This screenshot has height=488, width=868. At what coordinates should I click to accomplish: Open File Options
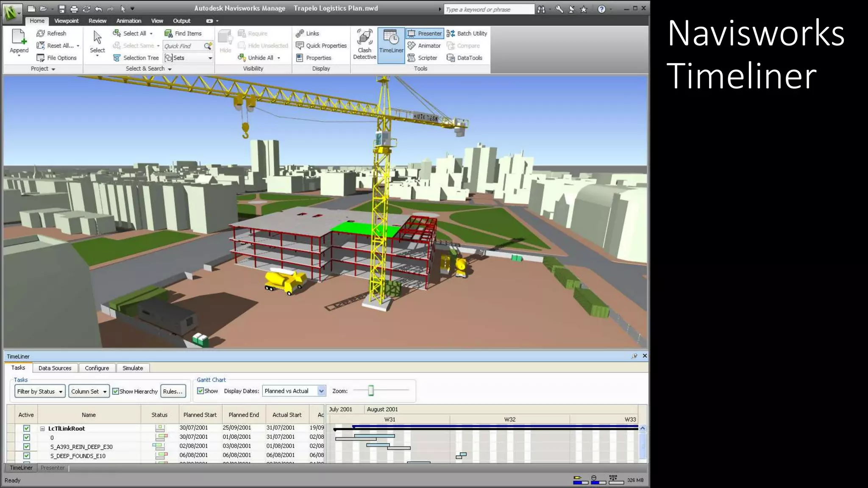pos(57,58)
